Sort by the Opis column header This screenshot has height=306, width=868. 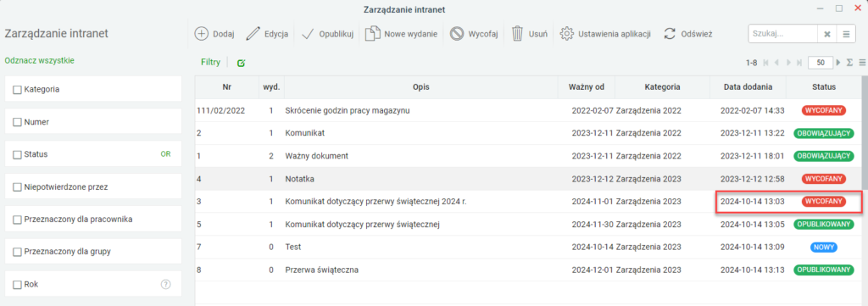pyautogui.click(x=421, y=87)
